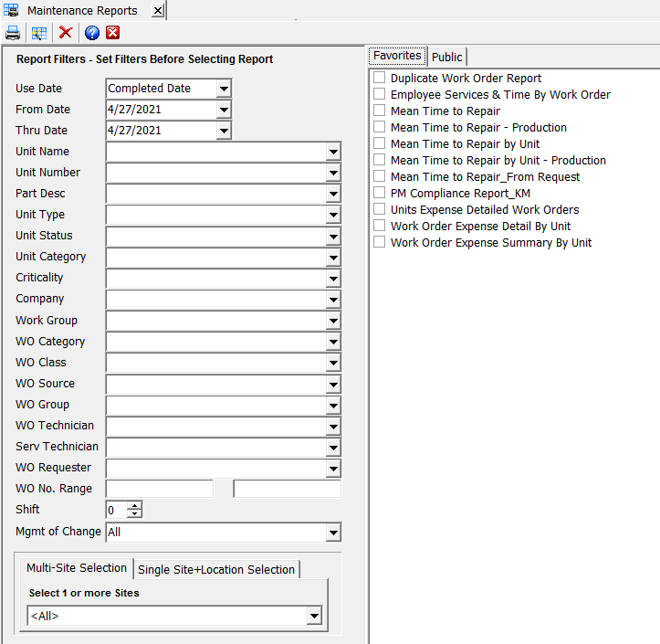Expand the Company dropdown
Viewport: 660px width, 644px height.
click(333, 300)
